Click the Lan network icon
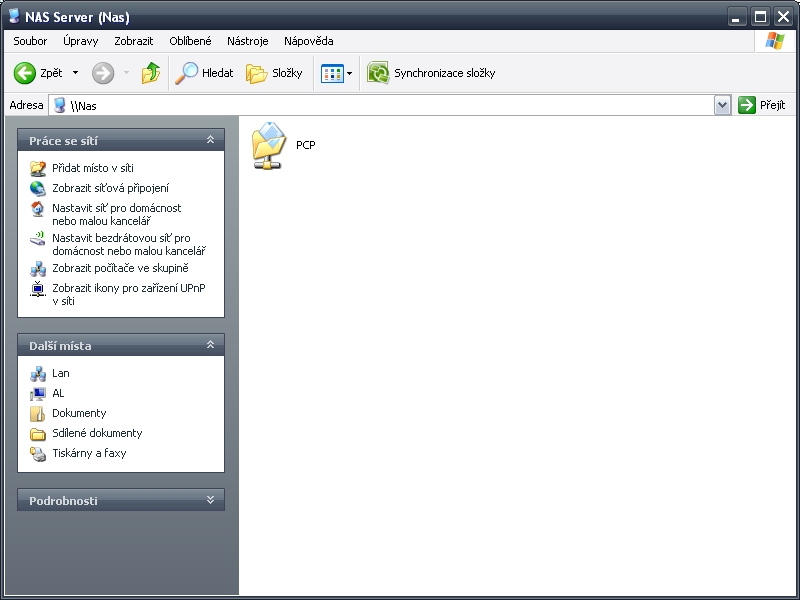The width and height of the screenshot is (800, 600). [x=38, y=374]
